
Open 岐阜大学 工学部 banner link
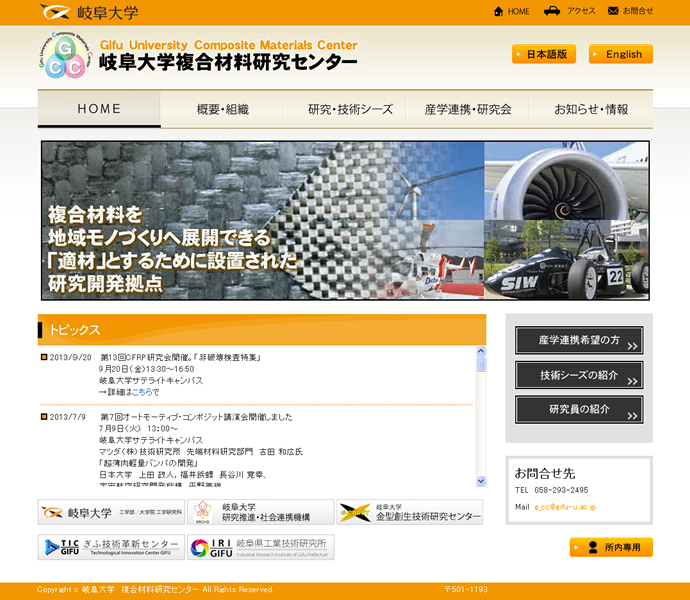111,512
